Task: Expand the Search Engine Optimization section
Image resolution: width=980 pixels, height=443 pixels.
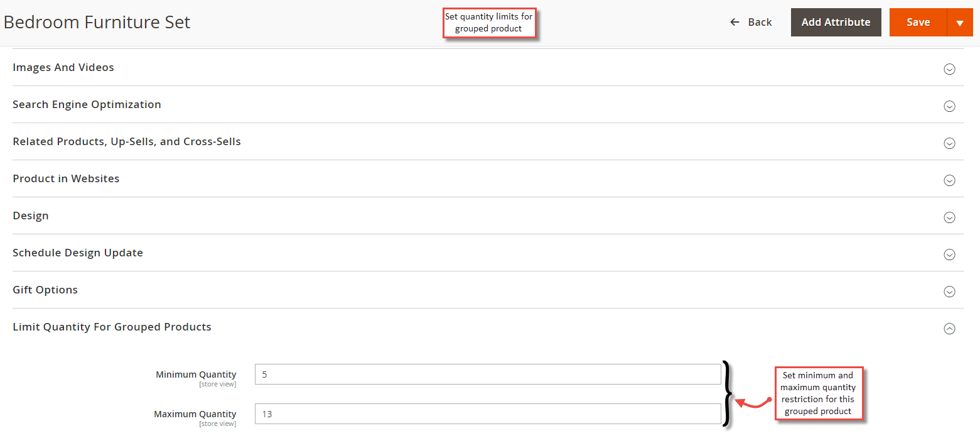Action: click(x=949, y=106)
